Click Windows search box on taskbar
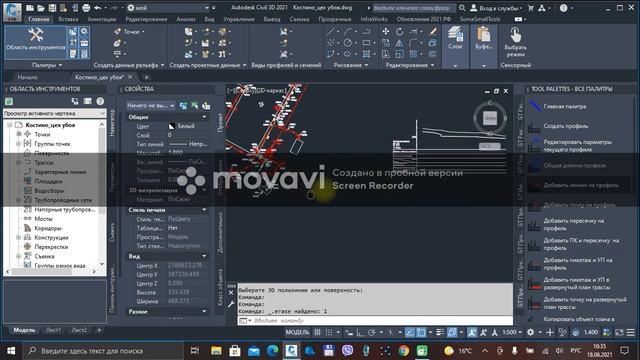 (103, 351)
